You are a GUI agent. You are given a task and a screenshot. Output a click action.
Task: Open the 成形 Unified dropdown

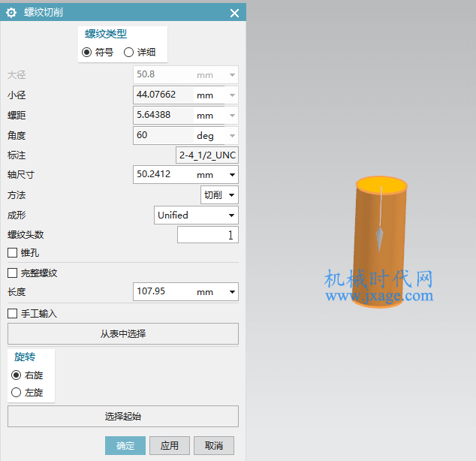(196, 215)
